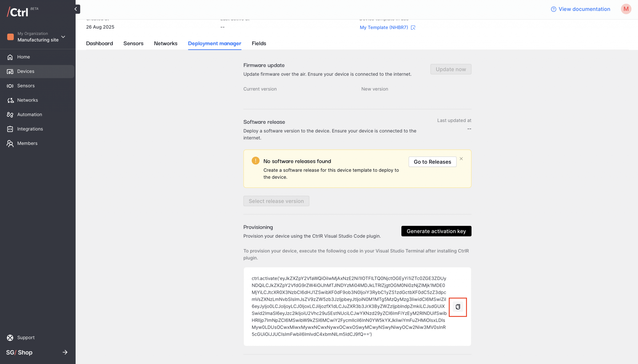Open Integrations from sidebar
Image resolution: width=638 pixels, height=364 pixels.
coord(30,129)
